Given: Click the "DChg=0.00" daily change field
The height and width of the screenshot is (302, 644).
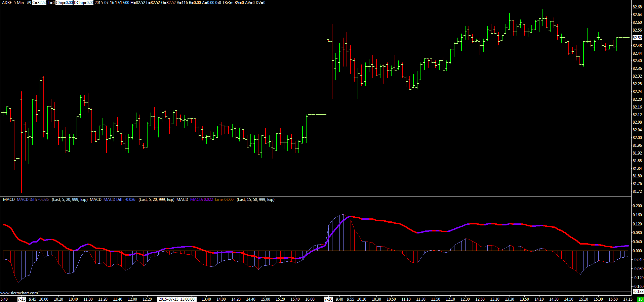Looking at the screenshot, I should pos(84,3).
